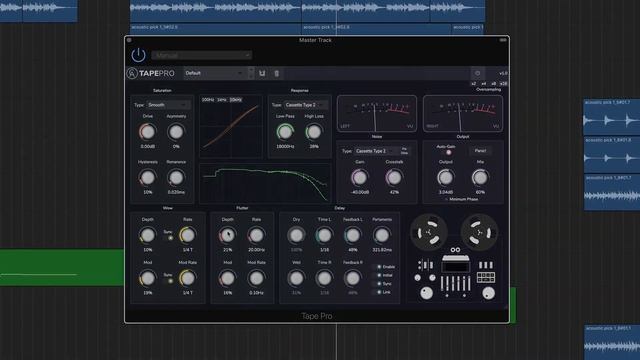Select x8 oversampling
This screenshot has height=360, width=640.
(493, 84)
